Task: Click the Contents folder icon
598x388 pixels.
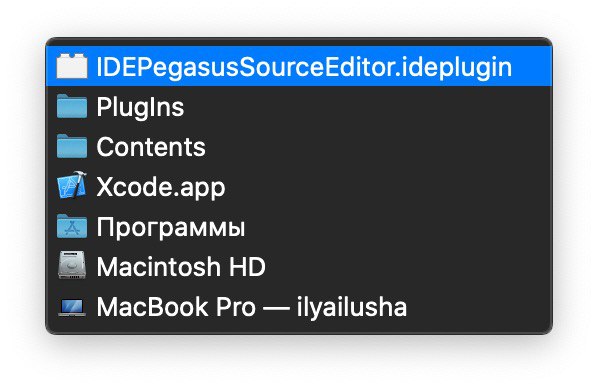Action: pyautogui.click(x=72, y=146)
